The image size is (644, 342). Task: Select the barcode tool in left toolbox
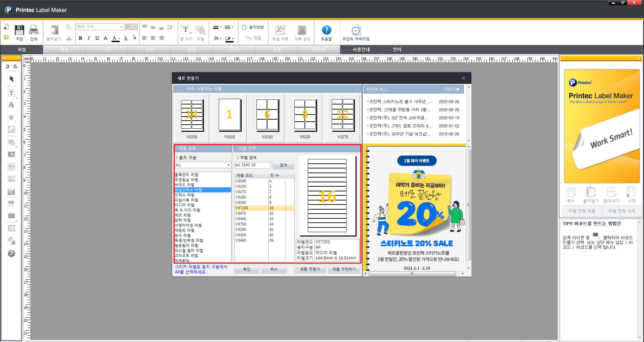pyautogui.click(x=11, y=216)
